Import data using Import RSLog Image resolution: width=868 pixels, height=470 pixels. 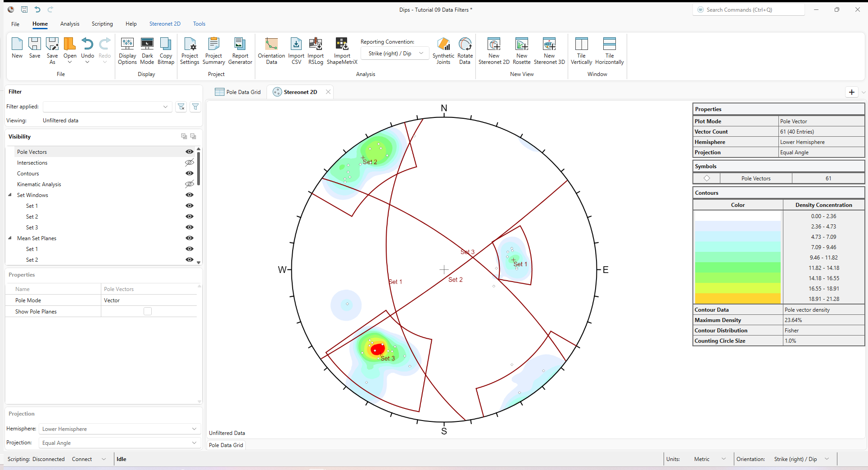point(316,50)
